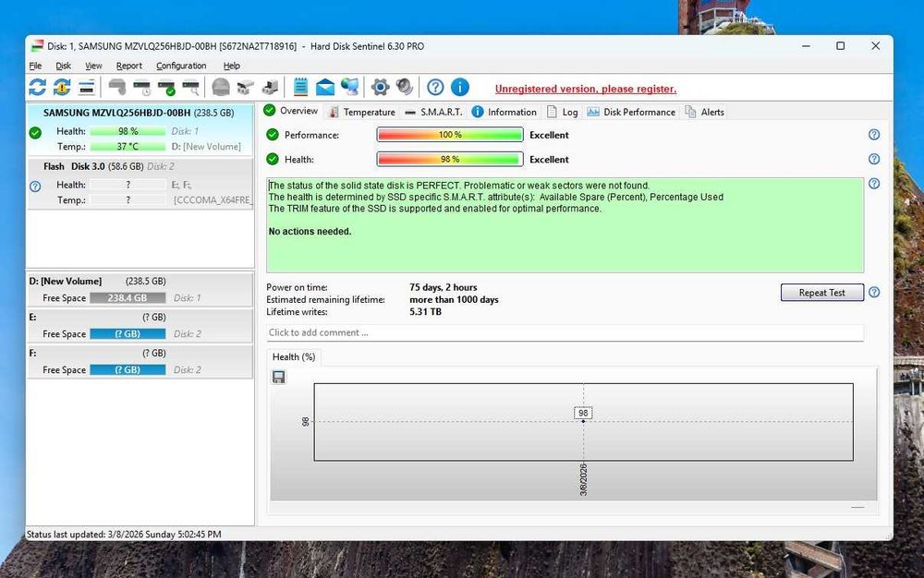This screenshot has width=924, height=578.
Task: Click the Performance 100 % gradient bar
Action: click(x=450, y=135)
